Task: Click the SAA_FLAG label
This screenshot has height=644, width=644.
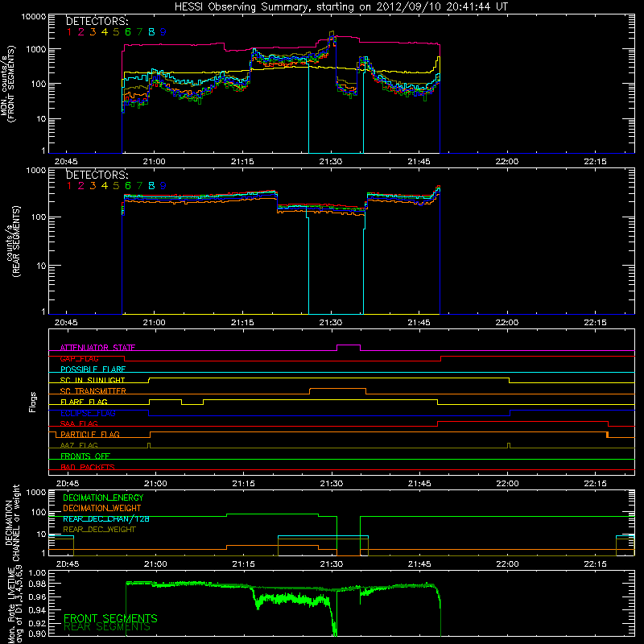Action: coord(79,423)
